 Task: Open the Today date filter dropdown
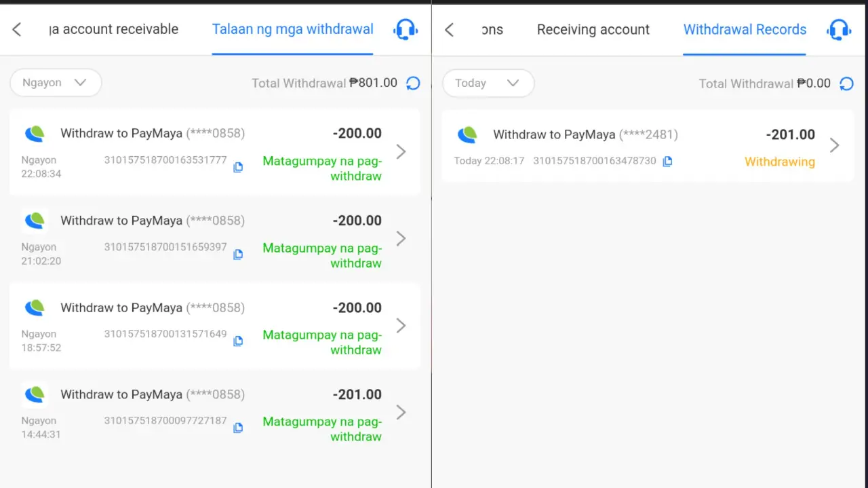coord(488,83)
